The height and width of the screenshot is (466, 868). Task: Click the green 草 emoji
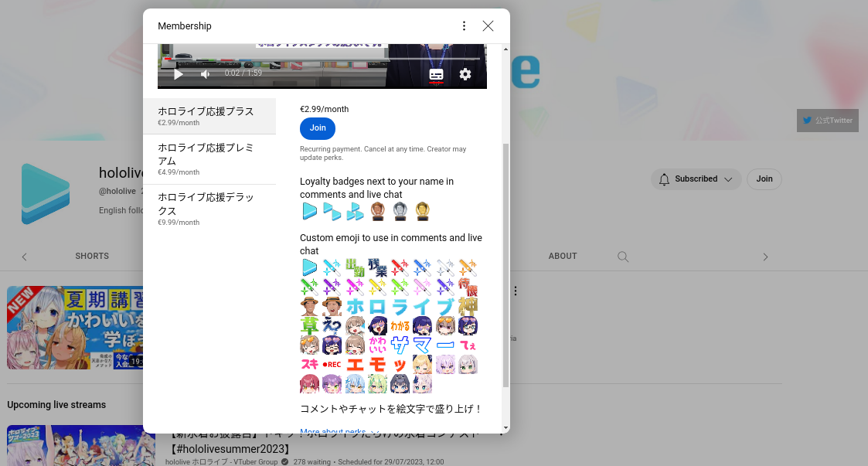tap(309, 325)
